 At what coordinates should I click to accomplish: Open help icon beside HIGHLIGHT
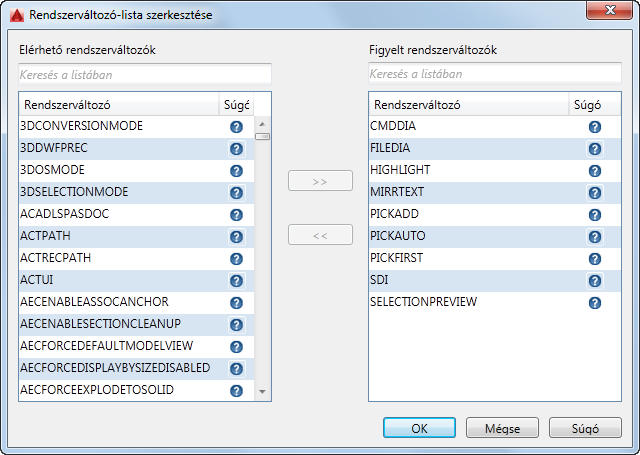tap(595, 171)
